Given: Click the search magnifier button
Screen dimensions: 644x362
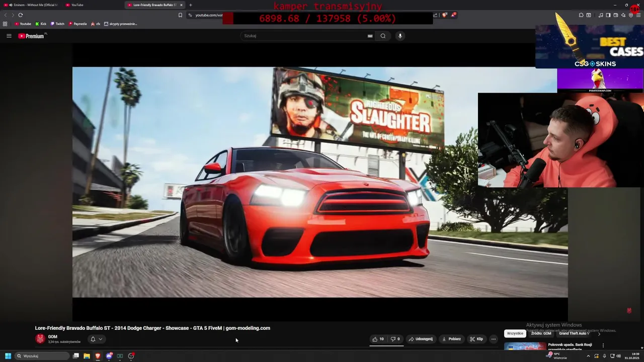Looking at the screenshot, I should (x=383, y=36).
